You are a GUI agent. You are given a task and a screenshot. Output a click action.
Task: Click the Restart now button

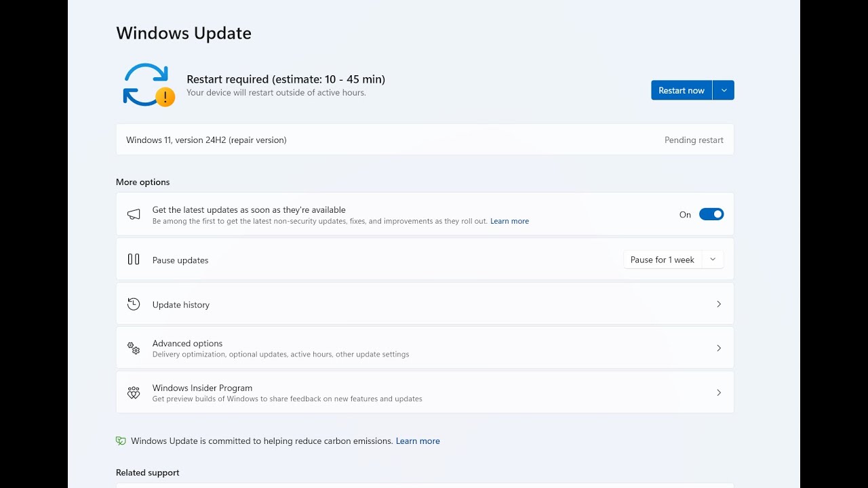(x=681, y=90)
